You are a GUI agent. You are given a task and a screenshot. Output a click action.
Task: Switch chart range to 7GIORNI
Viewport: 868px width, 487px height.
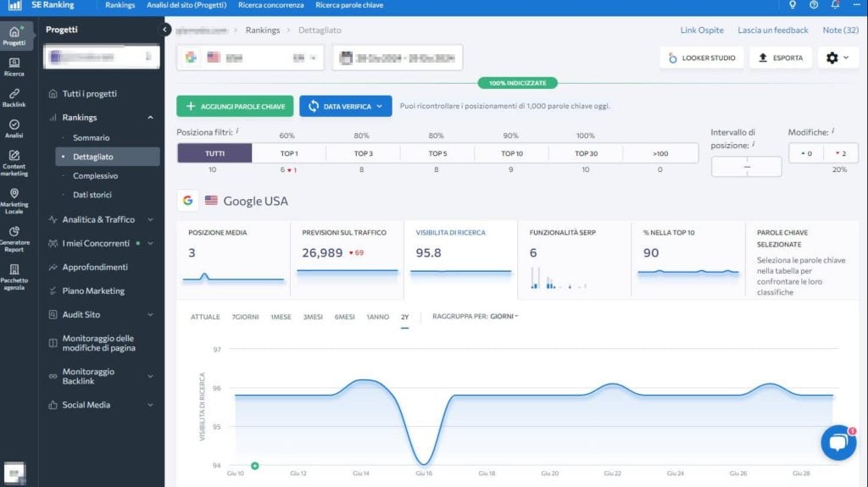(245, 317)
